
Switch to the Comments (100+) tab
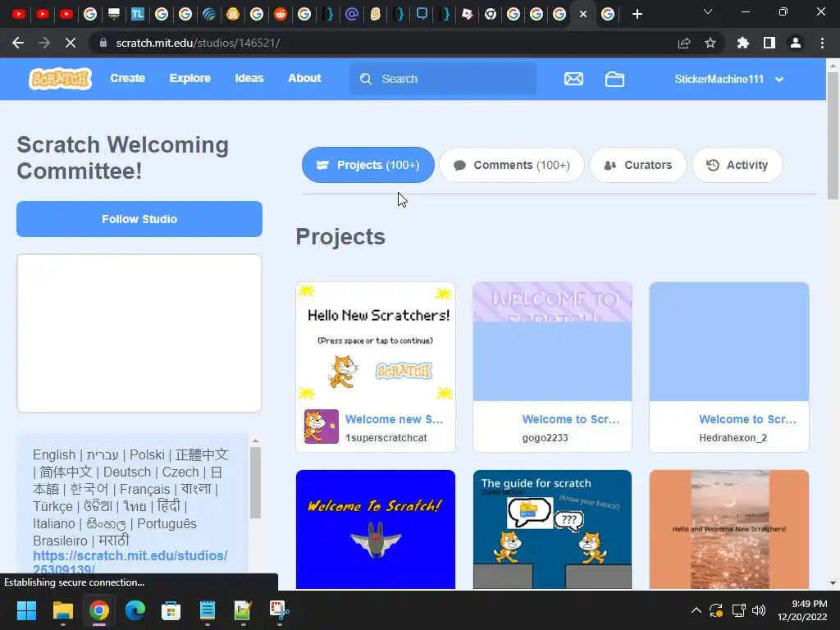[512, 165]
